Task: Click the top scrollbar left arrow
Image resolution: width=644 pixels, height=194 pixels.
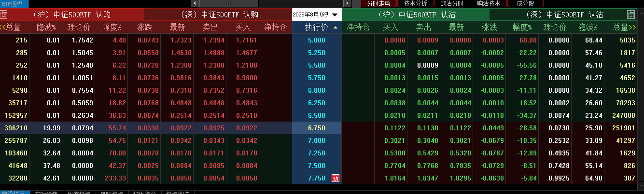Action: tap(195, 4)
